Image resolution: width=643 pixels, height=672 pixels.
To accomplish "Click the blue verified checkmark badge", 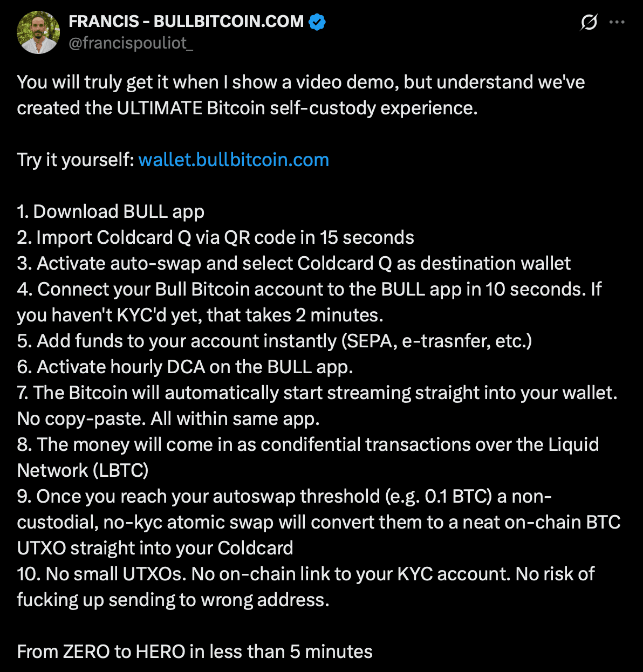I will [x=317, y=22].
